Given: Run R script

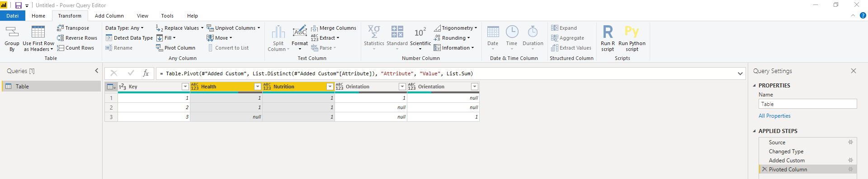Looking at the screenshot, I should click(608, 38).
